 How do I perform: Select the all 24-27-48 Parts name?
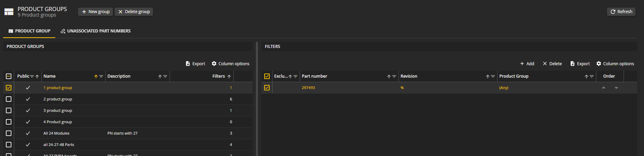point(59,145)
